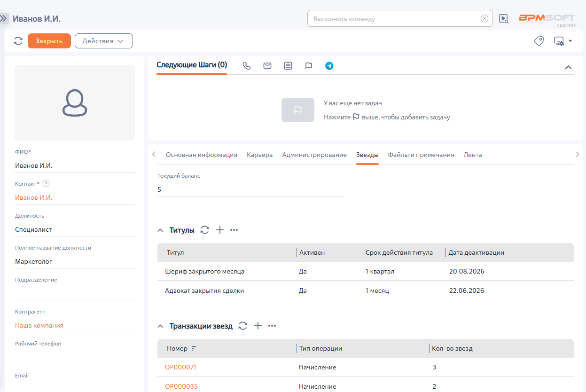Add a task with the flag icon

309,66
